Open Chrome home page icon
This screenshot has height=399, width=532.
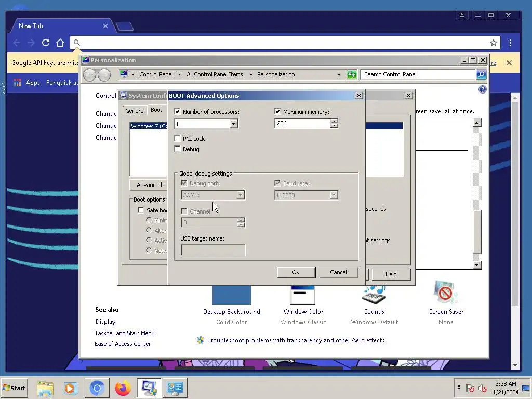pos(60,43)
